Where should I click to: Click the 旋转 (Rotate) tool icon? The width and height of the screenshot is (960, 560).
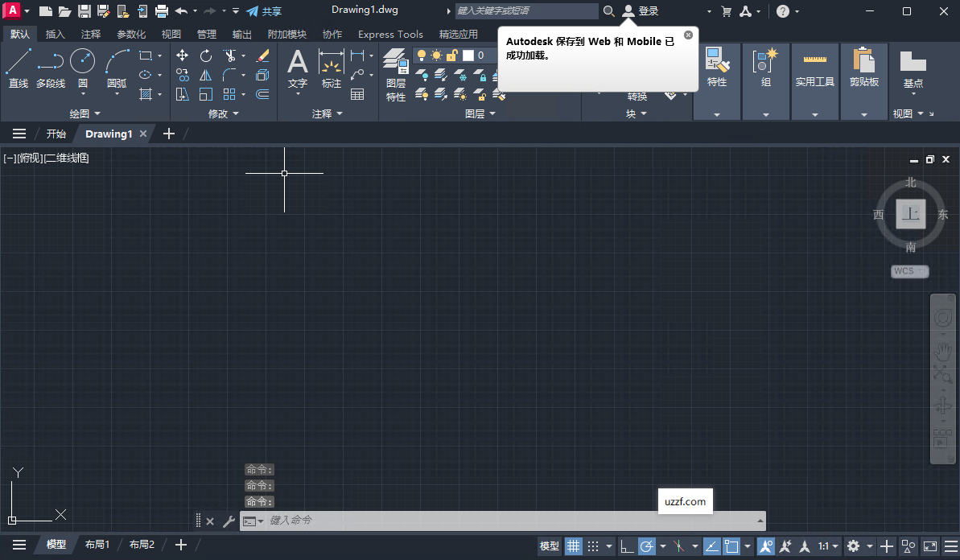pyautogui.click(x=206, y=55)
